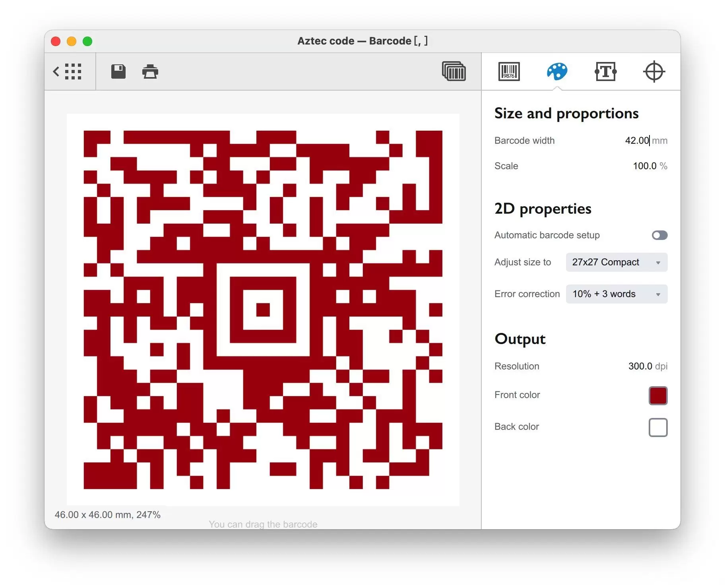725x588 pixels.
Task: Maximize the window with the green button
Action: [87, 41]
